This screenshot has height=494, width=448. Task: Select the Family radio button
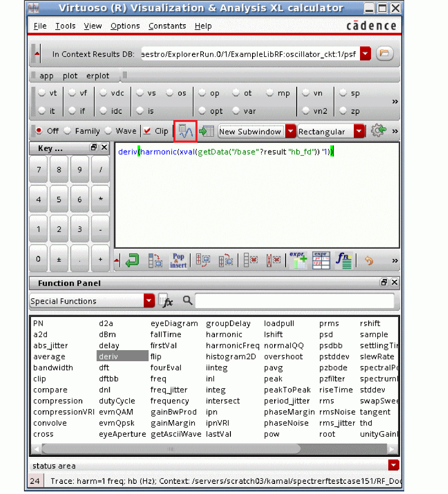68,131
